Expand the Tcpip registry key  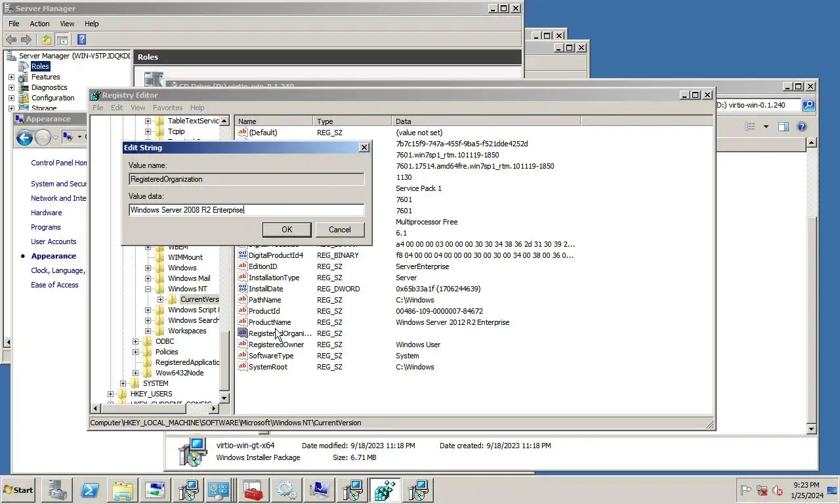coord(148,131)
